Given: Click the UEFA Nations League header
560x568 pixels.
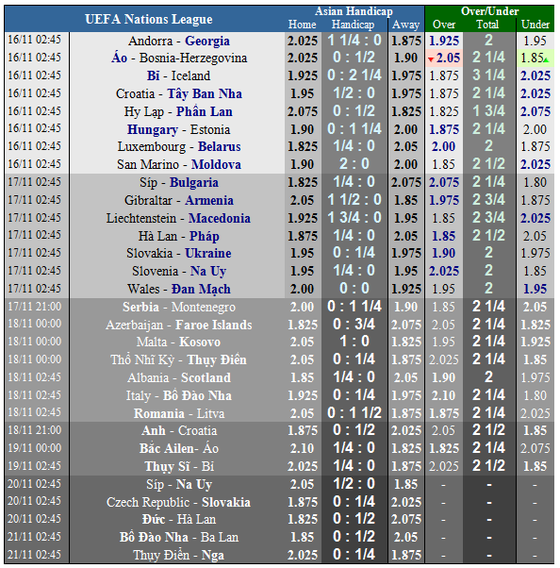Looking at the screenshot, I should 149,19.
